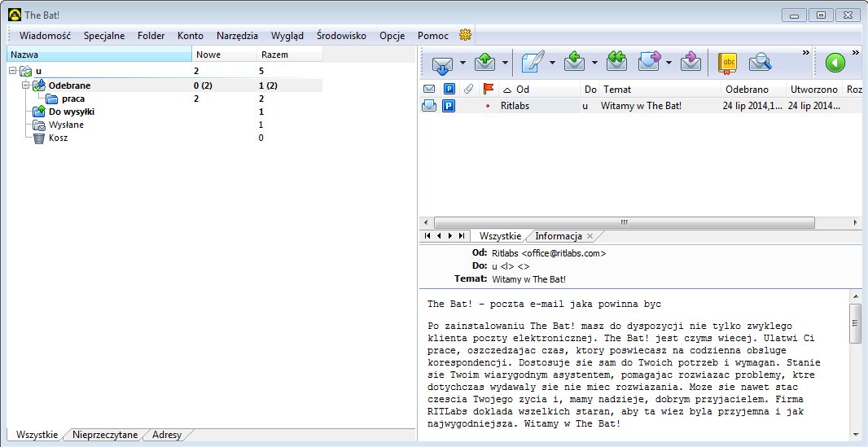Click the green circular back arrow icon
This screenshot has width=868, height=447.
point(835,63)
